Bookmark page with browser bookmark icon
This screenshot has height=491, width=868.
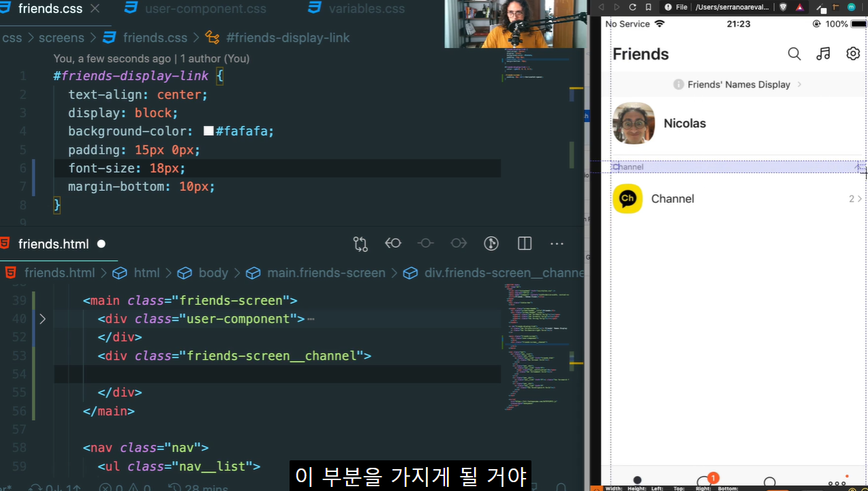click(649, 7)
